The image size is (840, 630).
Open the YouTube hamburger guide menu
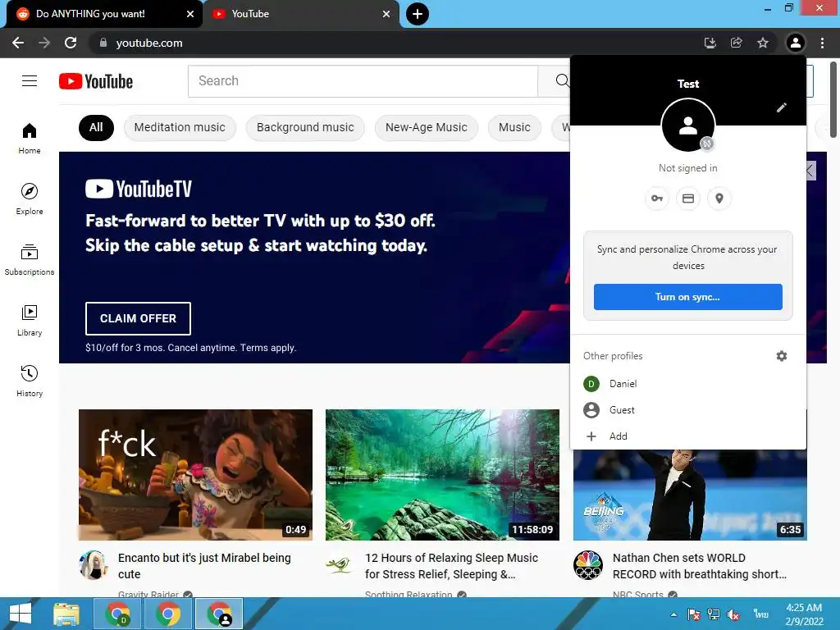(30, 81)
